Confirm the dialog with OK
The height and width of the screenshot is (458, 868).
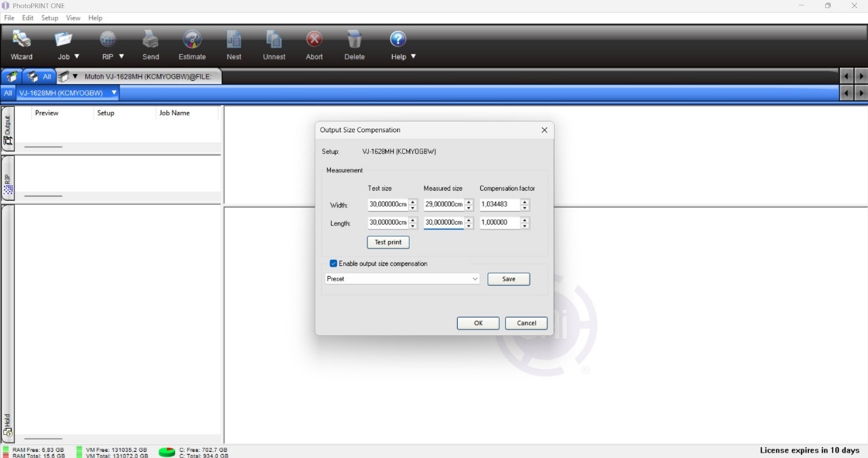point(478,323)
